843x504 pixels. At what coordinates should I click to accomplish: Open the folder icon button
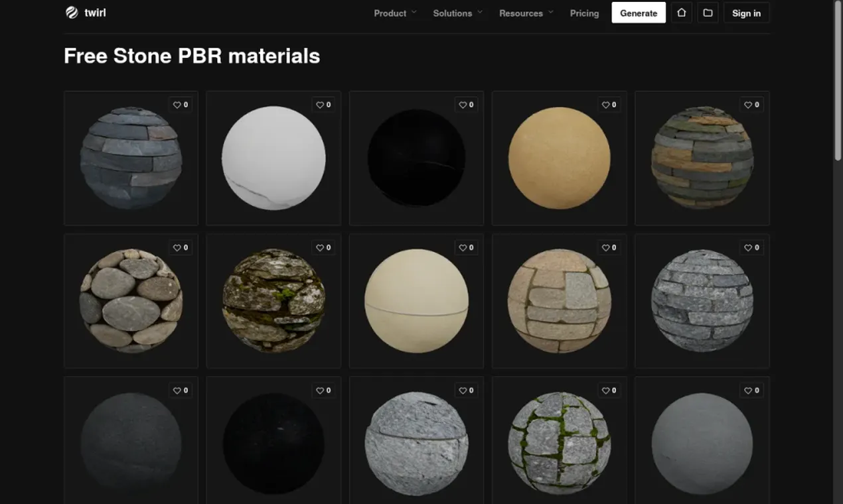click(708, 13)
